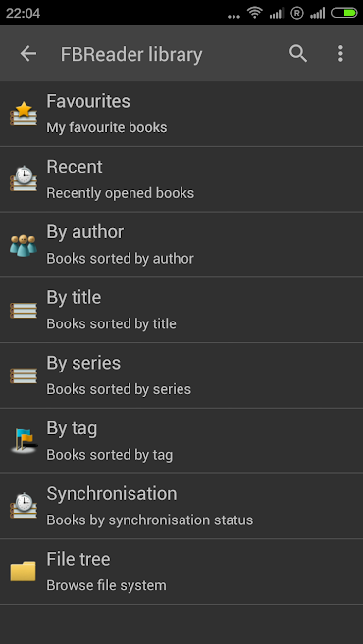Tap the 'FBReader library' title text

[x=131, y=54]
